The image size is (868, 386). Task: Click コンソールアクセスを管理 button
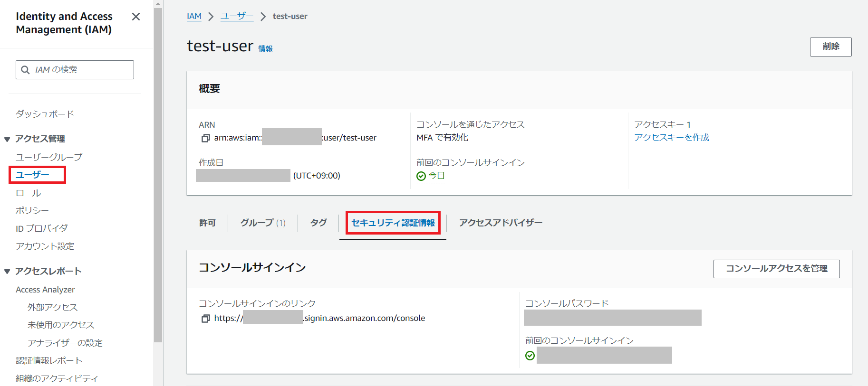pos(776,269)
